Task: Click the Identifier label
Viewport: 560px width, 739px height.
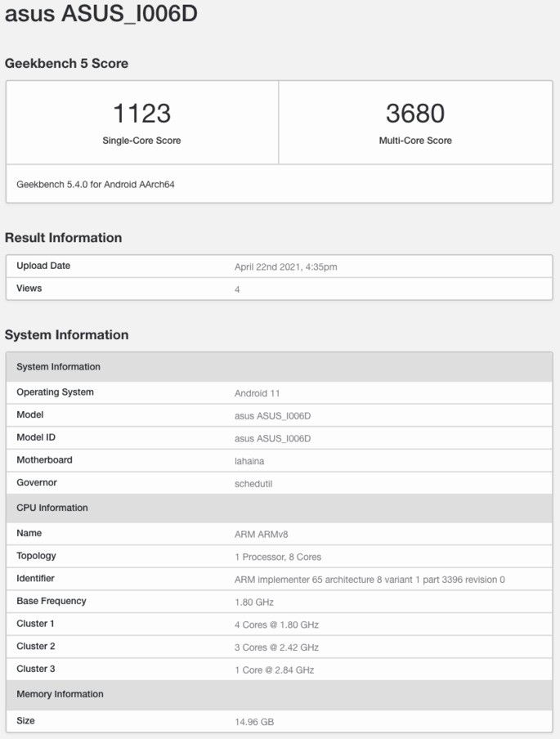Action: (35, 578)
